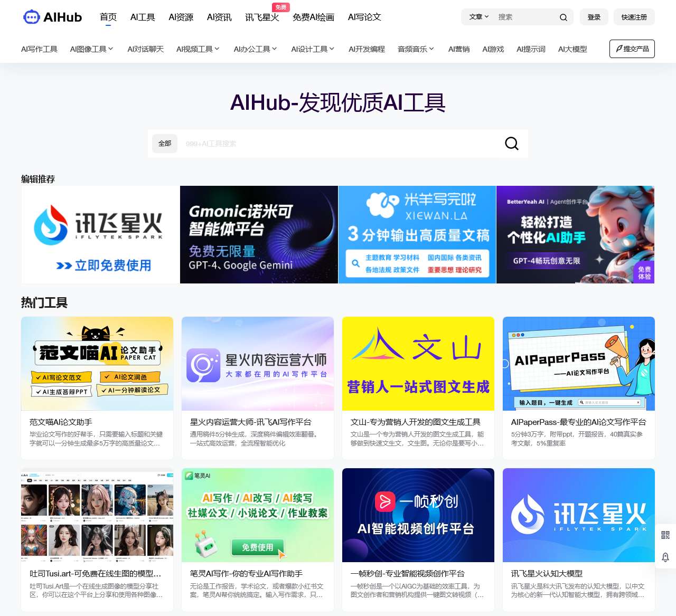The image size is (676, 616).
Task: Focus the header 搜索 input field
Action: click(525, 17)
